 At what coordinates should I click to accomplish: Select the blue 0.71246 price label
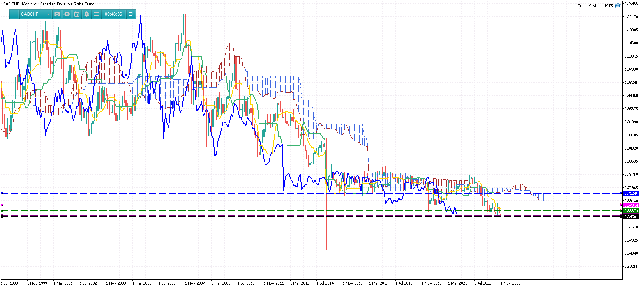[631, 193]
